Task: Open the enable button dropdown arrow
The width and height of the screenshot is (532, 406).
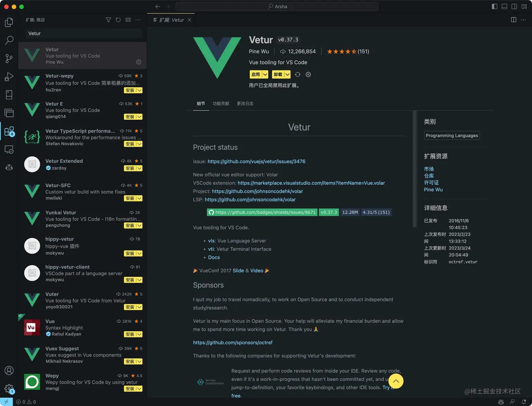Action: tap(265, 75)
